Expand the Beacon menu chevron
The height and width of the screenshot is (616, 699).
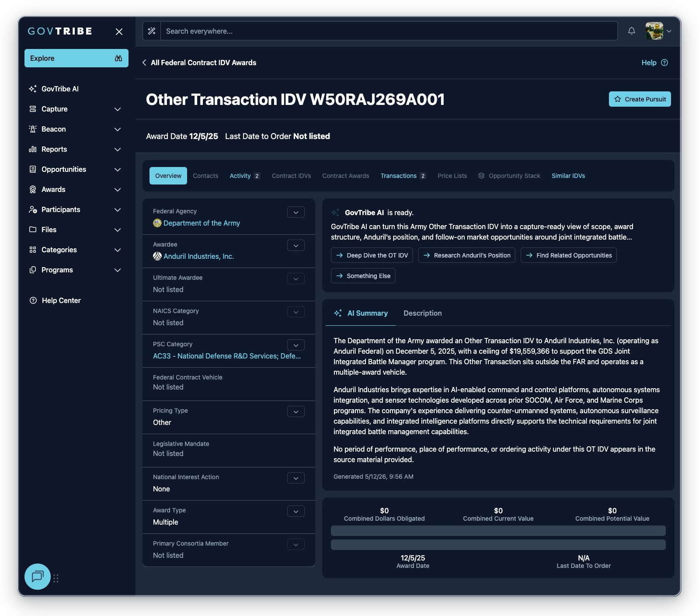(118, 129)
